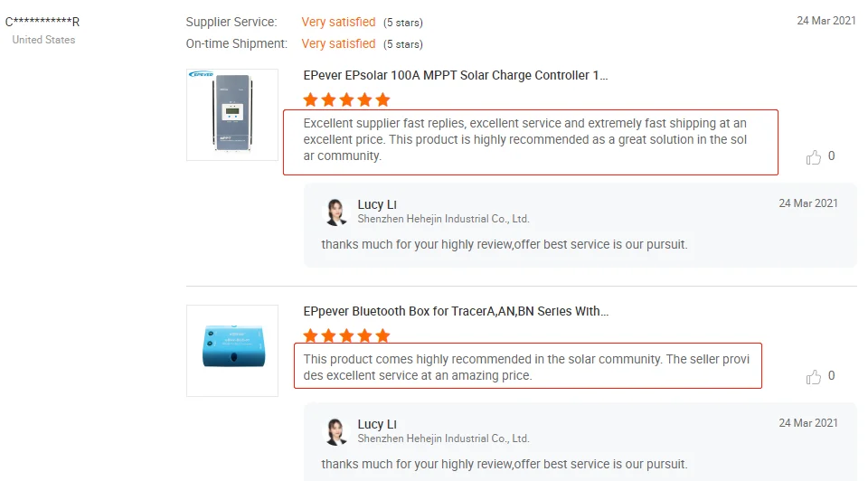Click Lucy Li's name in the first reply
The height and width of the screenshot is (481, 868).
coord(377,204)
